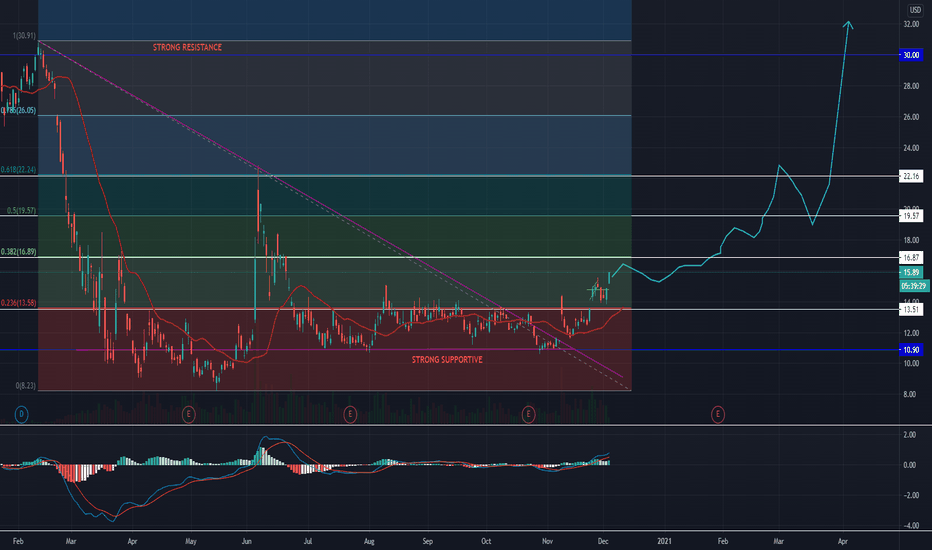932x550 pixels.
Task: Select the 19.57 axis price label
Action: tap(911, 216)
